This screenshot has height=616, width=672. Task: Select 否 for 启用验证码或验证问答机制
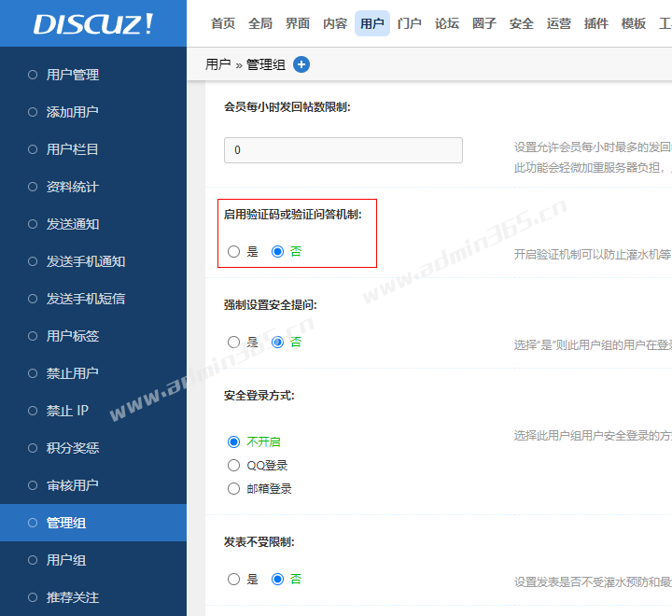(278, 252)
